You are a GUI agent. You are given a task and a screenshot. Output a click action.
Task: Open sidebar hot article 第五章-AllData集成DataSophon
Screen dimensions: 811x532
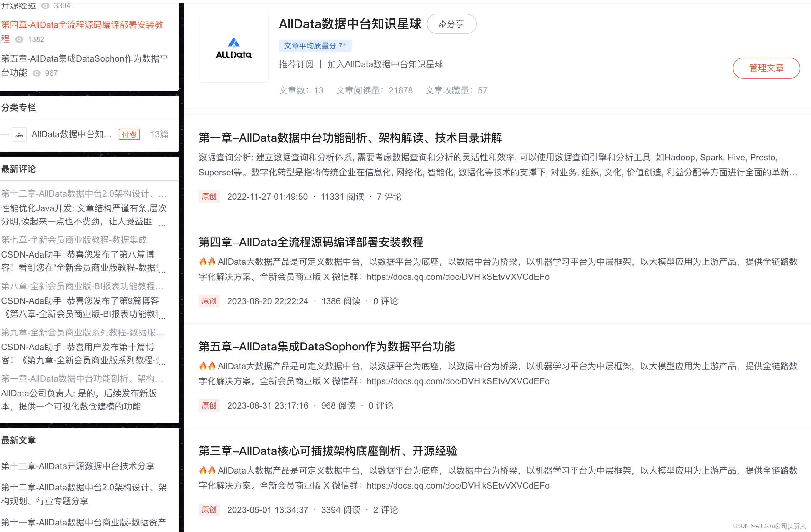[84, 65]
